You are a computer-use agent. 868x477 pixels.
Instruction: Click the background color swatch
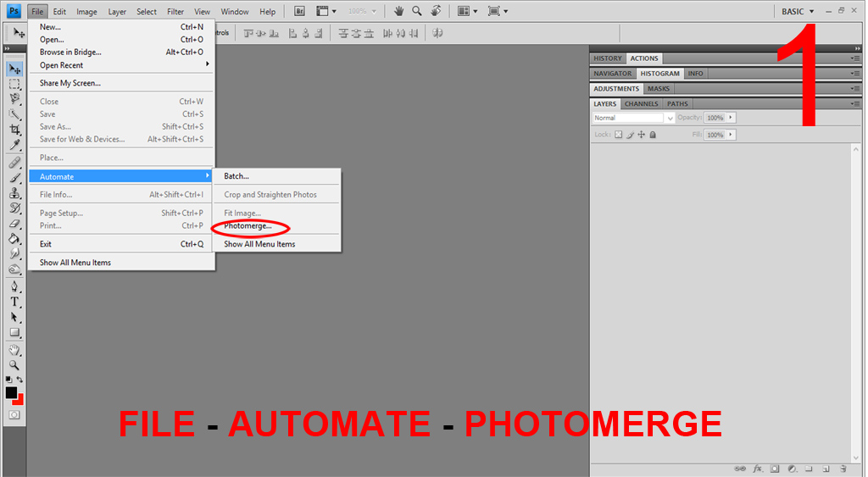pyautogui.click(x=20, y=401)
